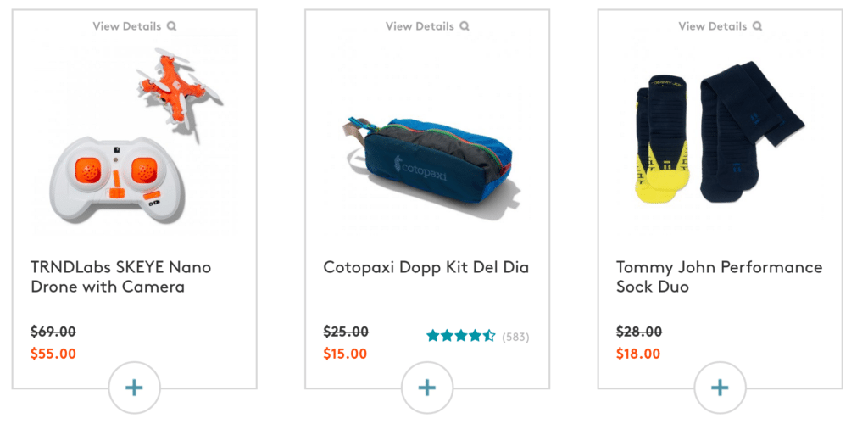Screen dimensions: 868x424
Task: Click the $55.00 sale price on the drone
Action: click(x=53, y=354)
